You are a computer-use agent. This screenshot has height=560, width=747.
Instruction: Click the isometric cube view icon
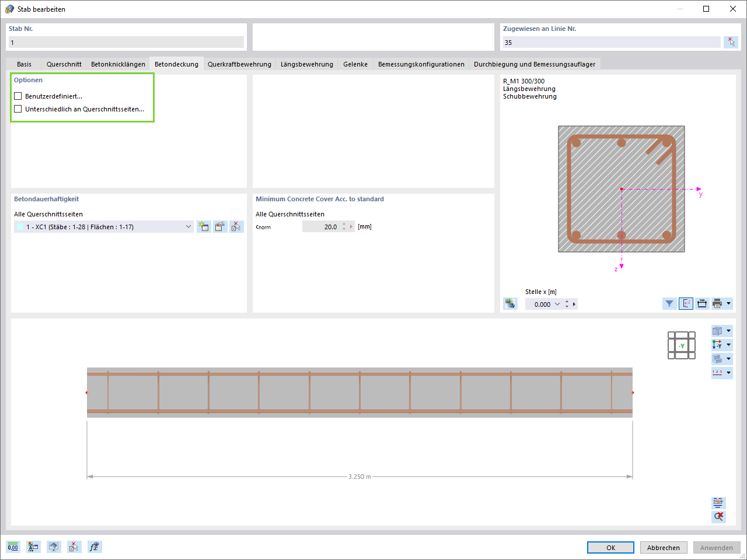(718, 331)
